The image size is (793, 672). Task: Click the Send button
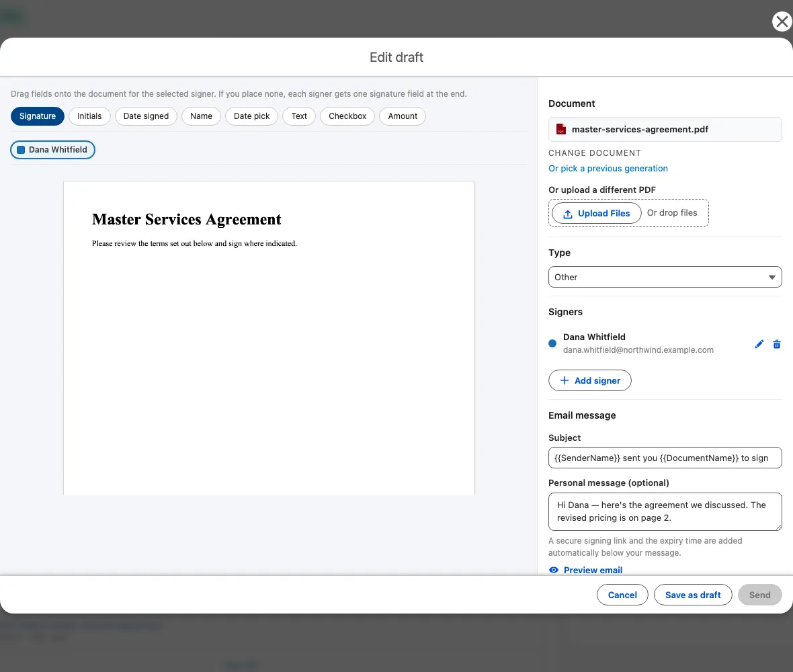pos(759,595)
